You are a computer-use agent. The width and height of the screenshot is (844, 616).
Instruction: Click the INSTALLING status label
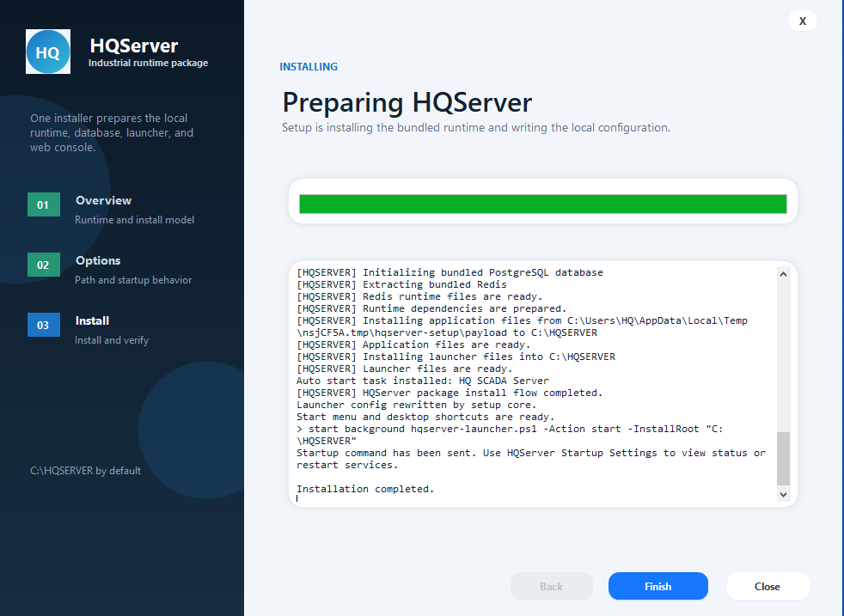pyautogui.click(x=309, y=67)
